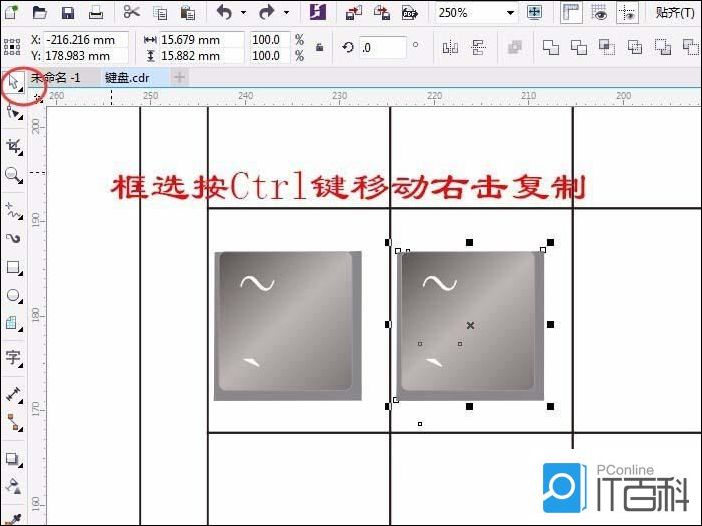Image resolution: width=702 pixels, height=526 pixels.
Task: Select the Eyedropper tool
Action: click(x=15, y=519)
